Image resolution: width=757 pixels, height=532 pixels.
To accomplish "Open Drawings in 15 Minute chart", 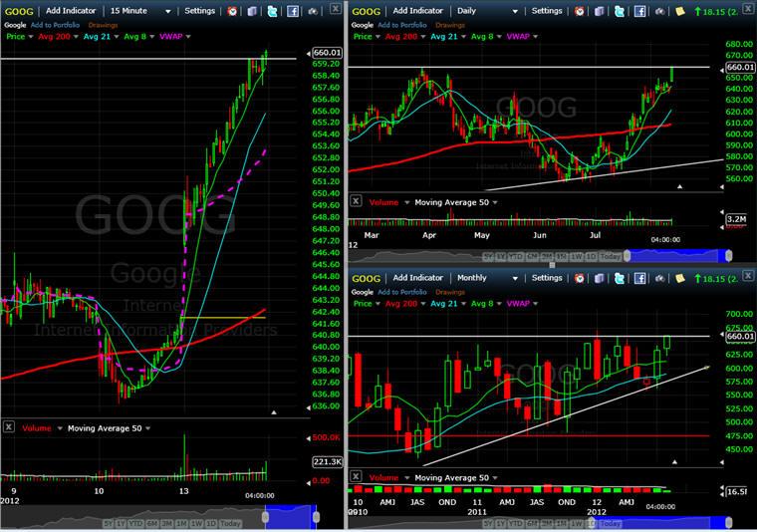I will coord(103,25).
